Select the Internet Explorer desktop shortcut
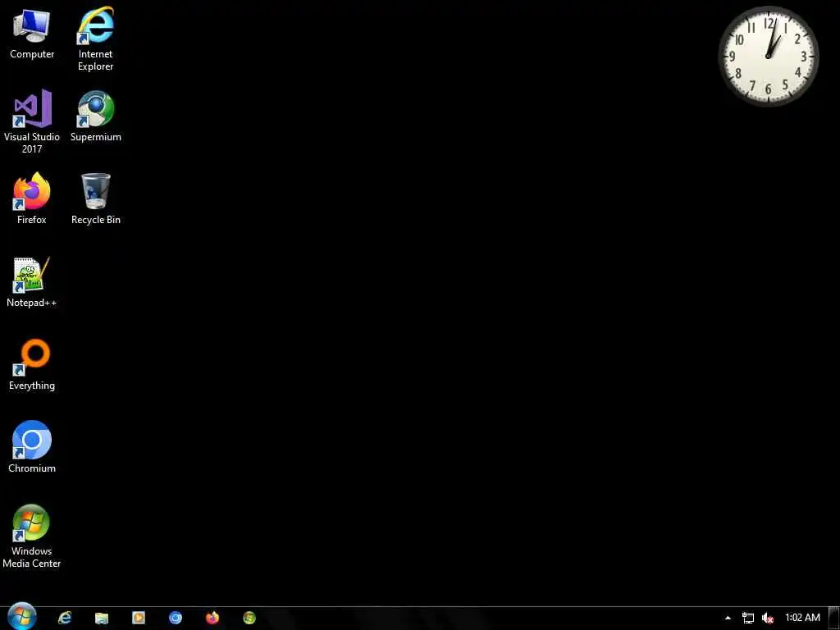The width and height of the screenshot is (840, 630). pyautogui.click(x=95, y=39)
